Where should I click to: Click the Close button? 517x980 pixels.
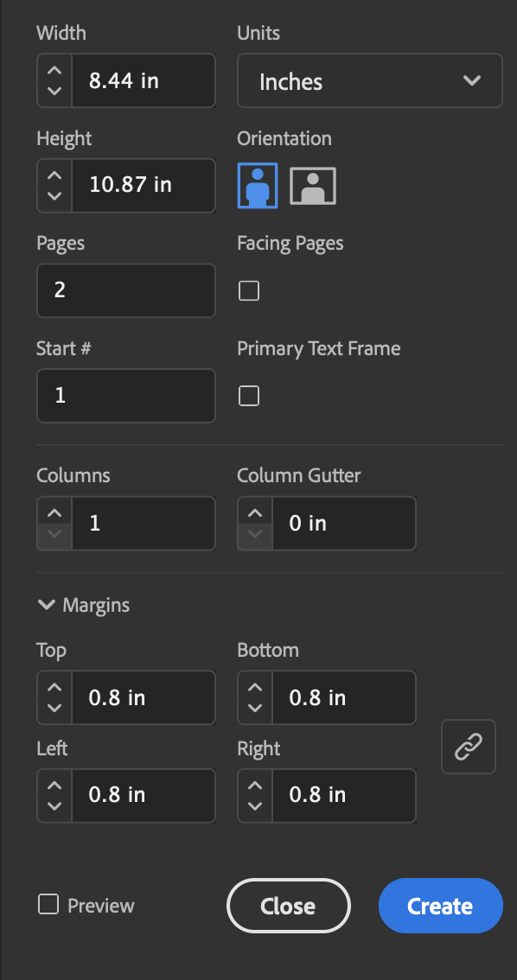click(x=288, y=906)
